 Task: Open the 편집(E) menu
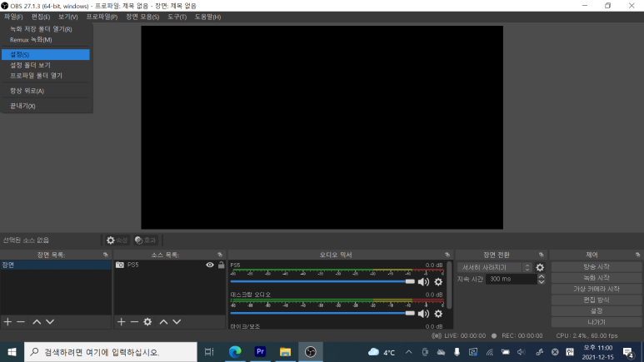point(41,17)
